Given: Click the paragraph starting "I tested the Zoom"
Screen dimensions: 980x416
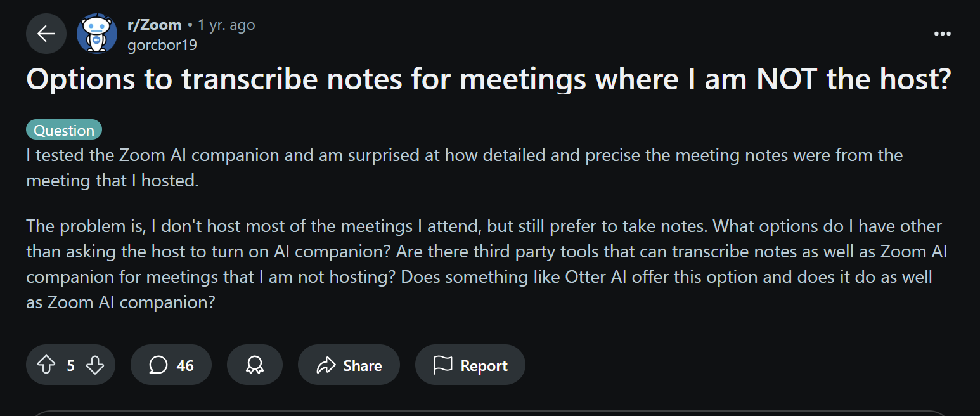Looking at the screenshot, I should (x=464, y=168).
